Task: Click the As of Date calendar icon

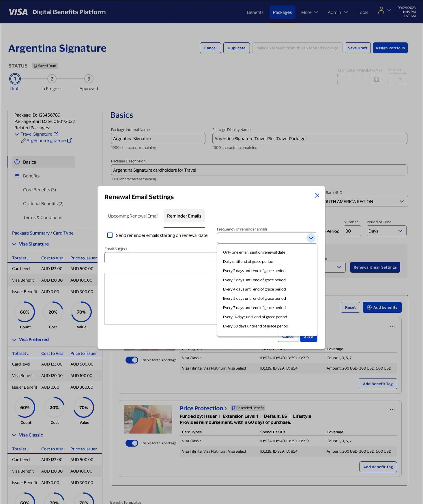Action: [x=377, y=80]
